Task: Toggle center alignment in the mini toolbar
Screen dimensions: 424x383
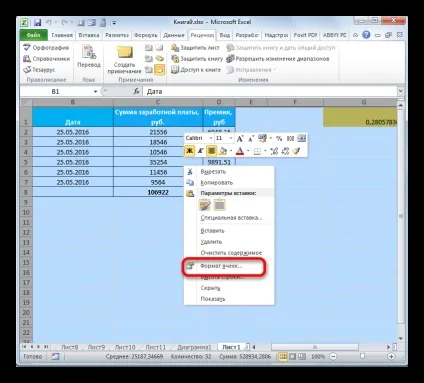Action: point(211,151)
